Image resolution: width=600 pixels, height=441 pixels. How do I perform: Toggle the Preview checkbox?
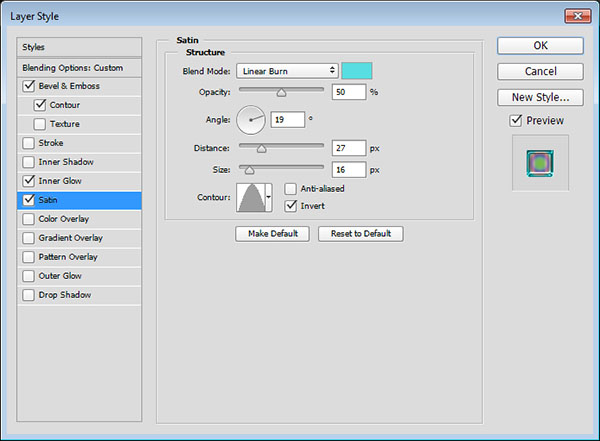pyautogui.click(x=516, y=121)
